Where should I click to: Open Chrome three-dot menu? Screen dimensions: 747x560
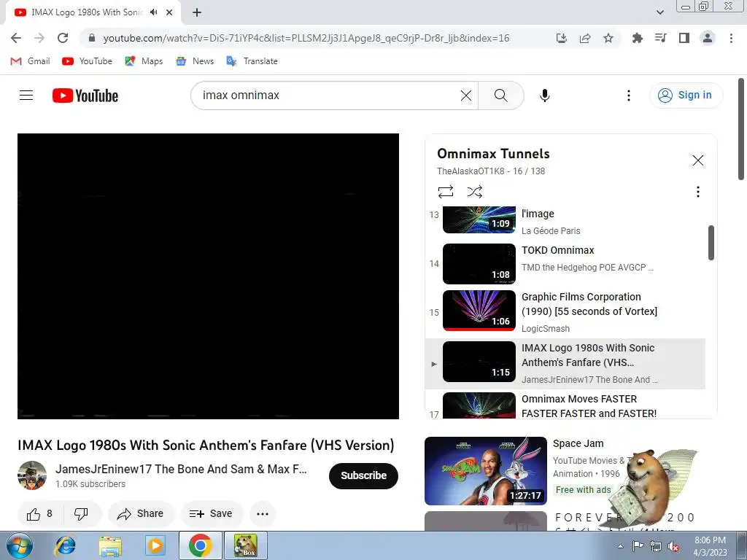731,38
